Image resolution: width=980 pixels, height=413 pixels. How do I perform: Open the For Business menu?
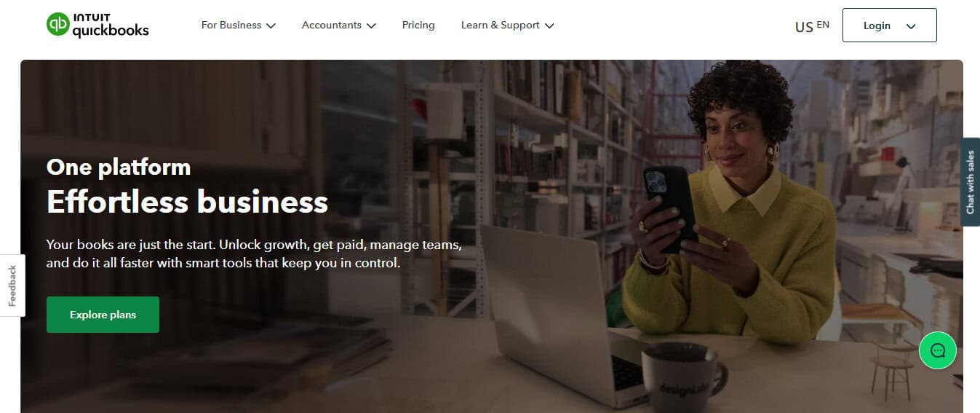click(x=239, y=25)
